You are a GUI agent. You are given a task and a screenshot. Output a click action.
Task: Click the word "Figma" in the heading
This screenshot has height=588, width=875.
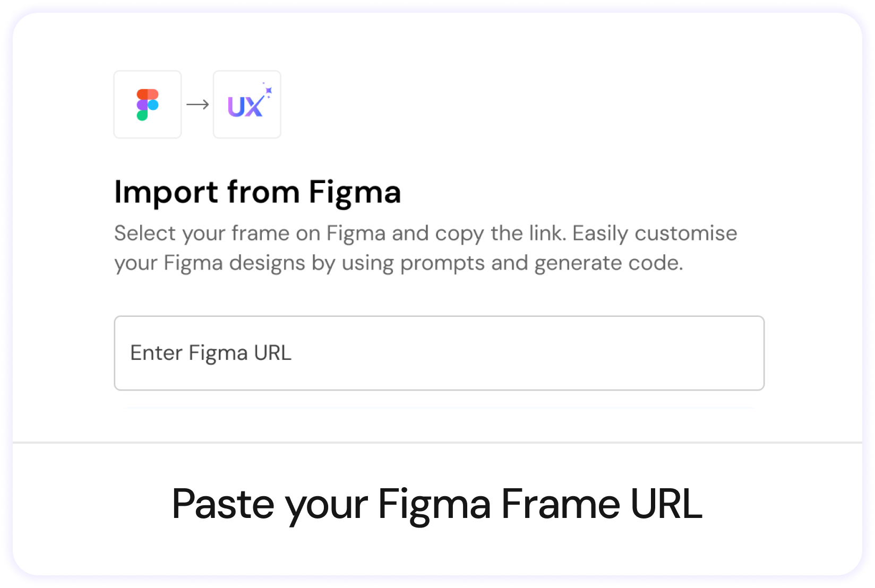(355, 192)
